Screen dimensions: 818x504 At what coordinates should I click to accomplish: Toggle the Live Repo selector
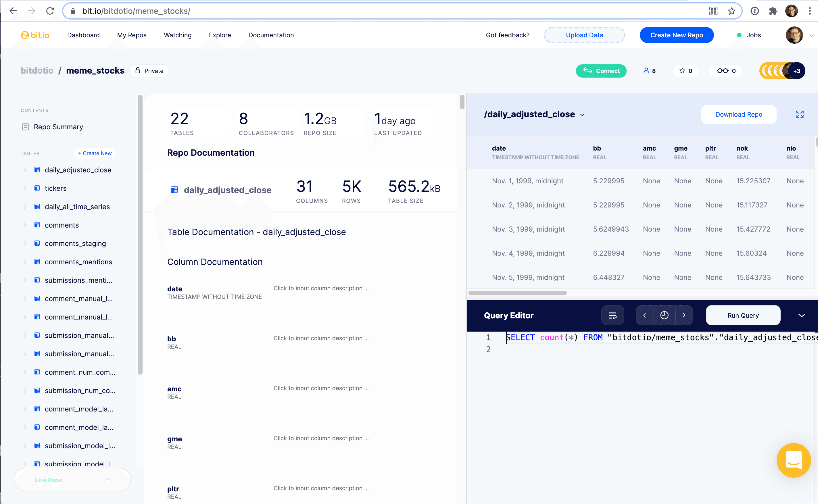click(72, 480)
